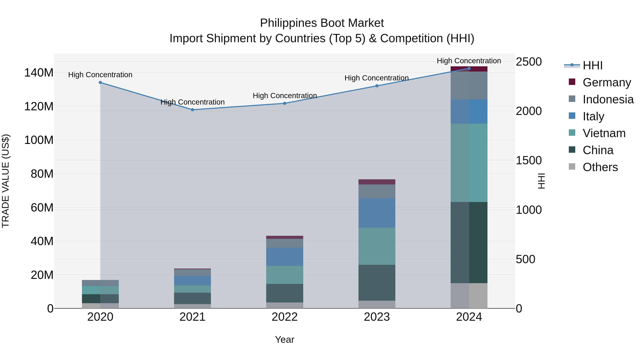Click the 2500 HHI axis tick
This screenshot has width=644, height=362.
(529, 62)
